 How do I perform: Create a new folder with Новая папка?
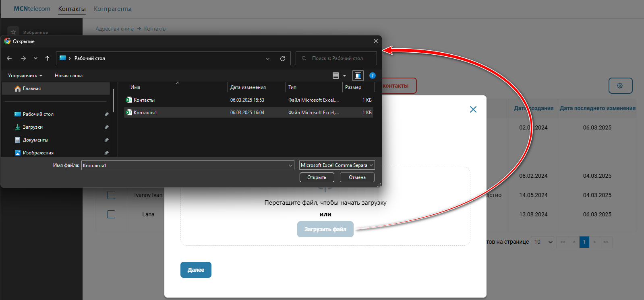pyautogui.click(x=68, y=76)
